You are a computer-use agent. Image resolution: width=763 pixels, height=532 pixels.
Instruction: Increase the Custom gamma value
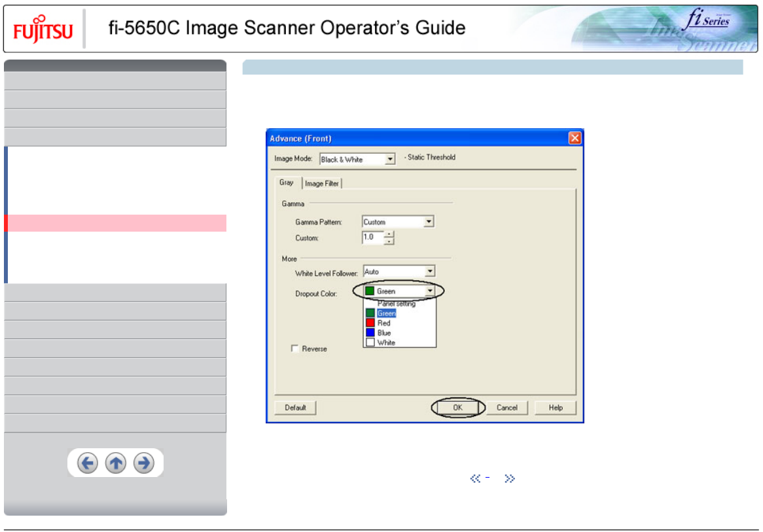click(x=389, y=234)
